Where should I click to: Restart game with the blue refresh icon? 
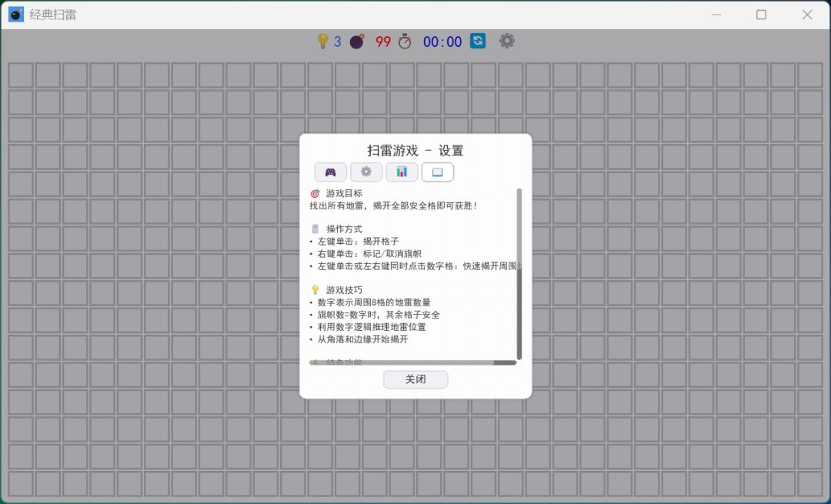tap(478, 41)
